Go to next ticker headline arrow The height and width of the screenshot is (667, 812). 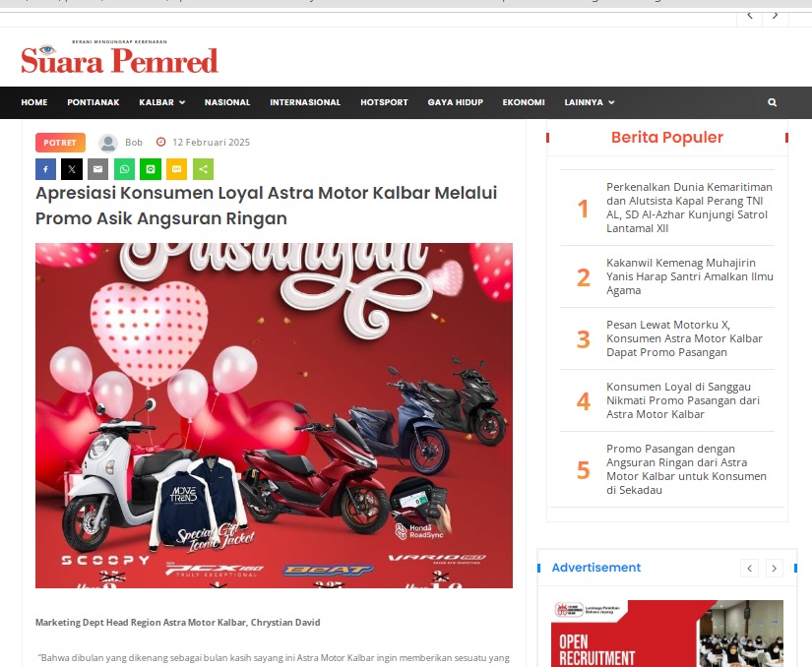pos(776,16)
